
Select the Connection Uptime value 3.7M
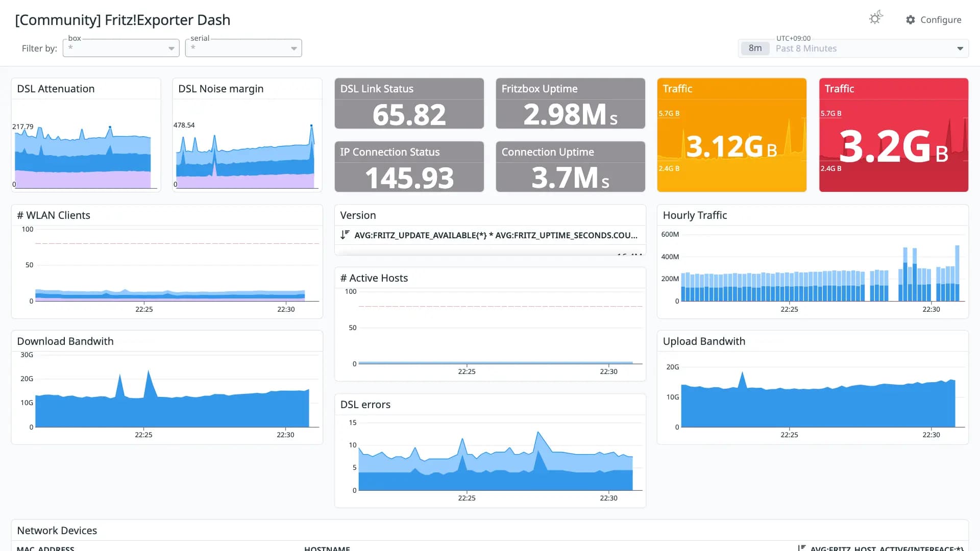tap(570, 178)
